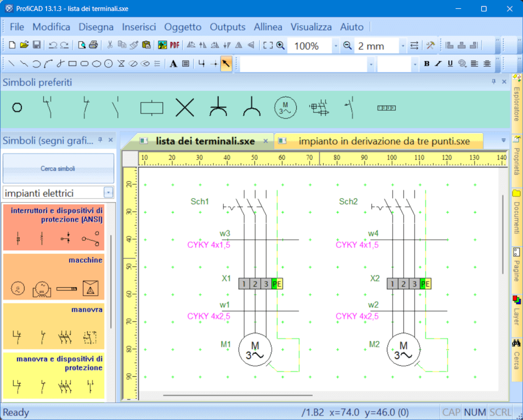Click the Cerca simboli button
Screen dimensions: 523x420
(x=58, y=169)
